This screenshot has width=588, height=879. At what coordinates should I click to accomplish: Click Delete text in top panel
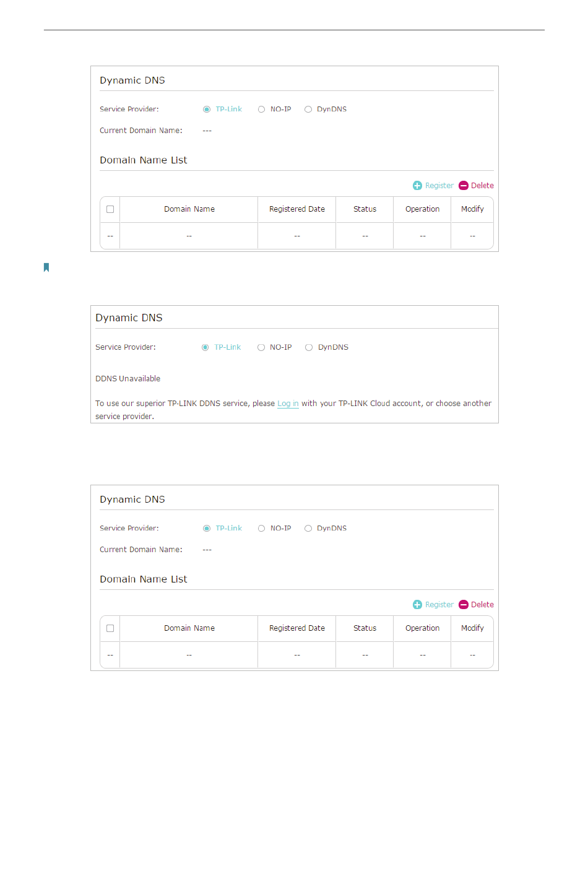pos(482,186)
